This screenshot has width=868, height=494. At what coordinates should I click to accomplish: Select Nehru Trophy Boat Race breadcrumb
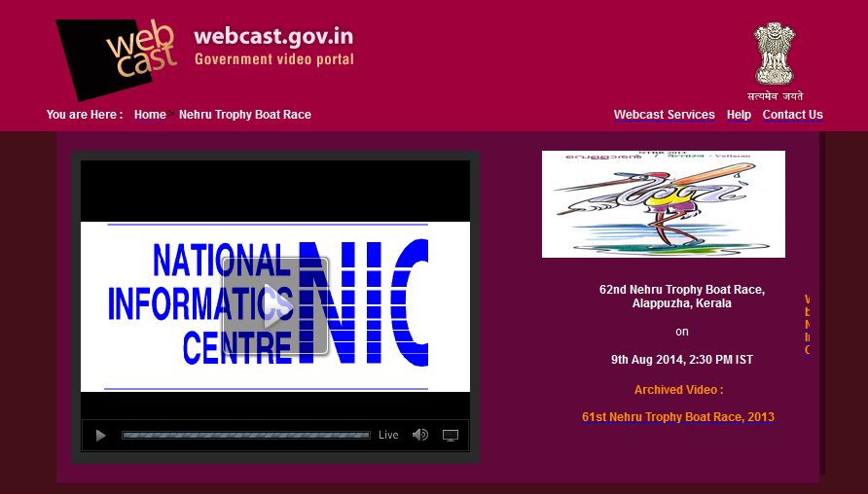tap(245, 115)
